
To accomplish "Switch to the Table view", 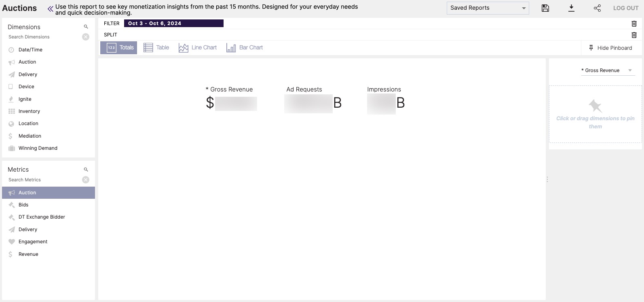I will tap(156, 48).
